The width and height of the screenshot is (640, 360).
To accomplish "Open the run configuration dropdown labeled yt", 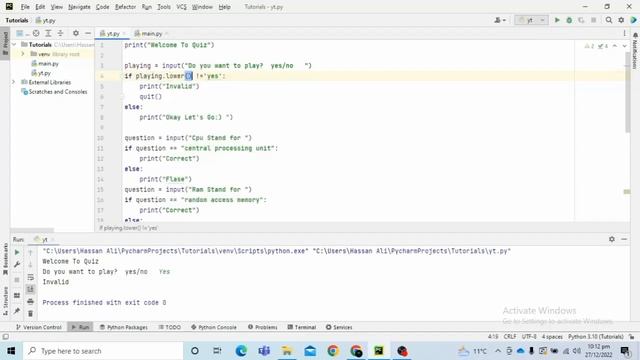I will point(531,20).
